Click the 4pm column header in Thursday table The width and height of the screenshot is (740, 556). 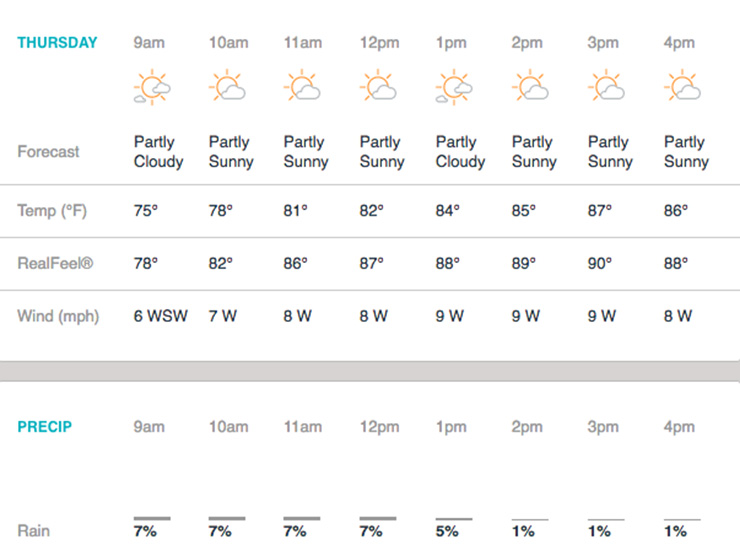(x=679, y=43)
